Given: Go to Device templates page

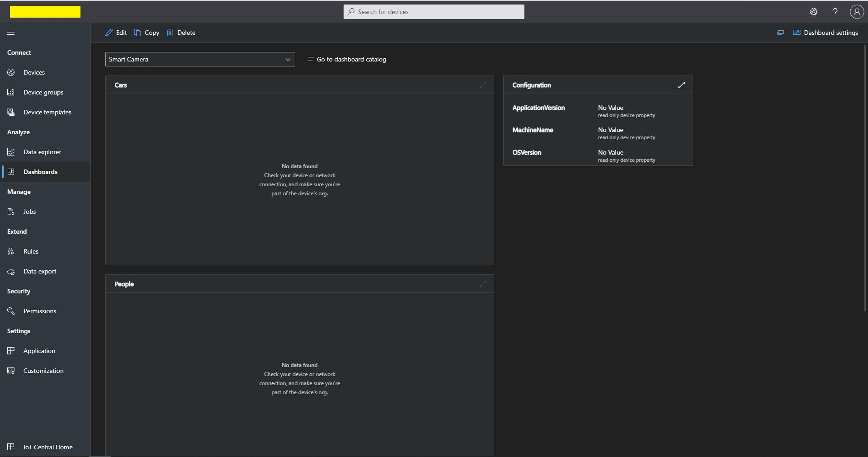Looking at the screenshot, I should pyautogui.click(x=47, y=112).
